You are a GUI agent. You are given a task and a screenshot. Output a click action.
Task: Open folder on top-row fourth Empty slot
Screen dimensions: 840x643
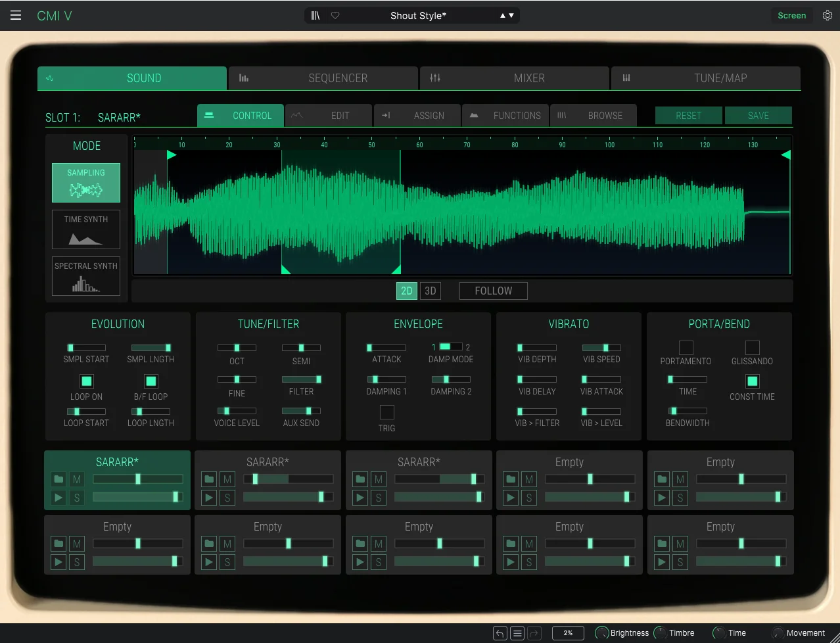coord(511,479)
